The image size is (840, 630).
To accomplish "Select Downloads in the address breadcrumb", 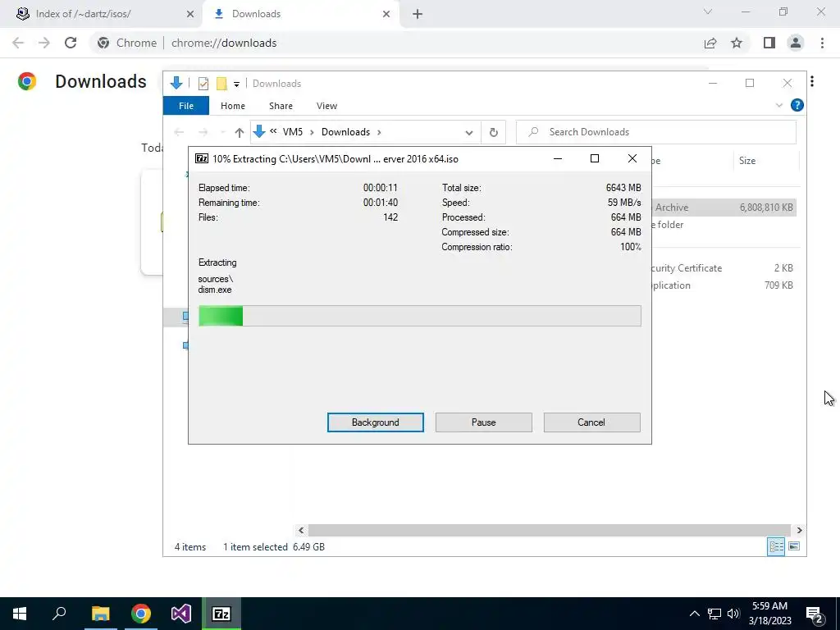I will click(x=345, y=132).
